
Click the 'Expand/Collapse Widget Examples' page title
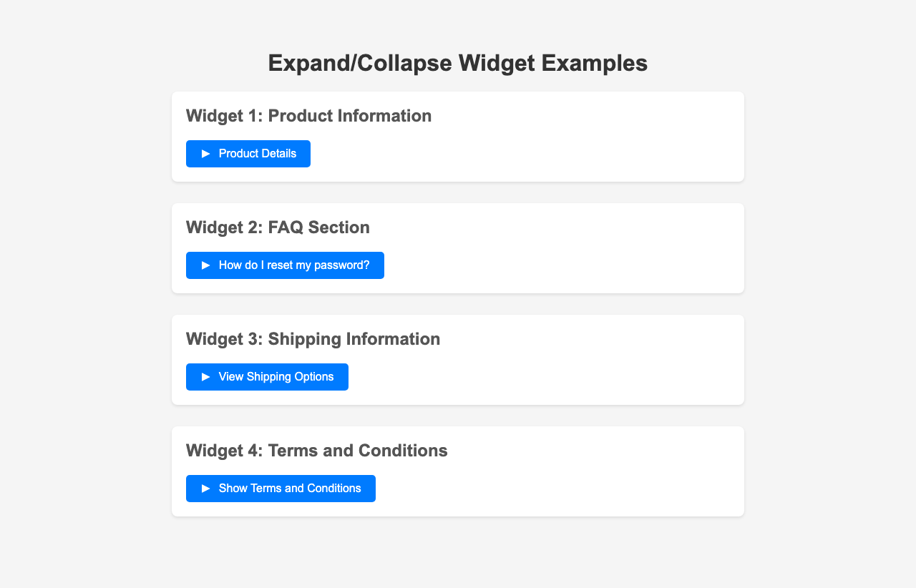[458, 63]
